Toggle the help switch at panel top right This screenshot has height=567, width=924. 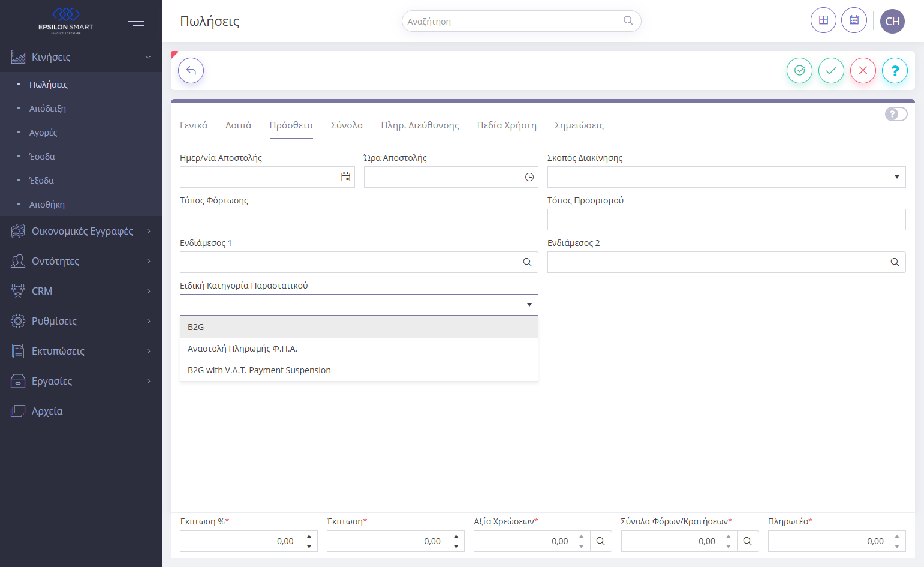896,114
